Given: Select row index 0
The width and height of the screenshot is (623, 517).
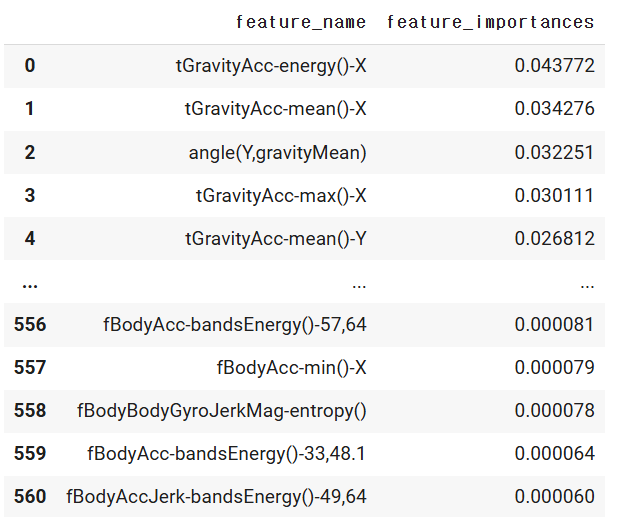Looking at the screenshot, I should click(x=30, y=66).
